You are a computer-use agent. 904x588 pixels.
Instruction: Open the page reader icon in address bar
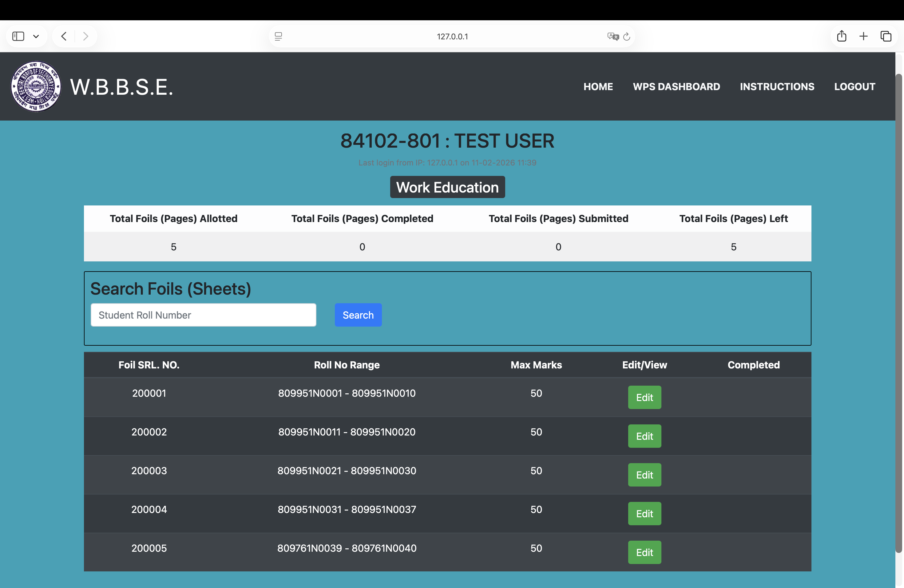[278, 37]
